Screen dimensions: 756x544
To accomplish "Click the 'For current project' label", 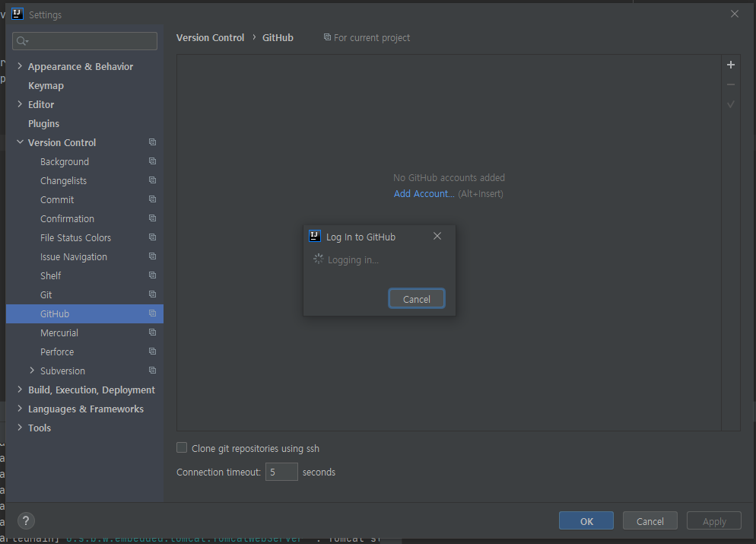I will coord(372,37).
